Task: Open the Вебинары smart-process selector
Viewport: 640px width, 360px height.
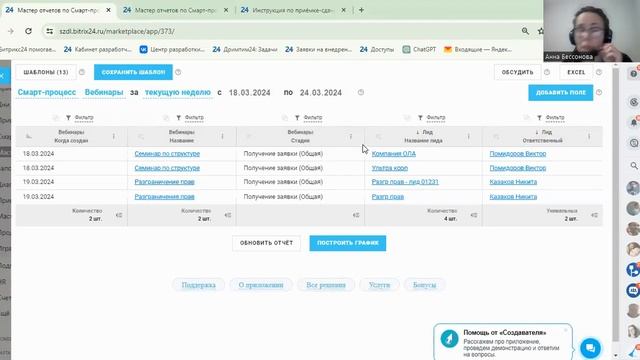Action: [x=104, y=93]
